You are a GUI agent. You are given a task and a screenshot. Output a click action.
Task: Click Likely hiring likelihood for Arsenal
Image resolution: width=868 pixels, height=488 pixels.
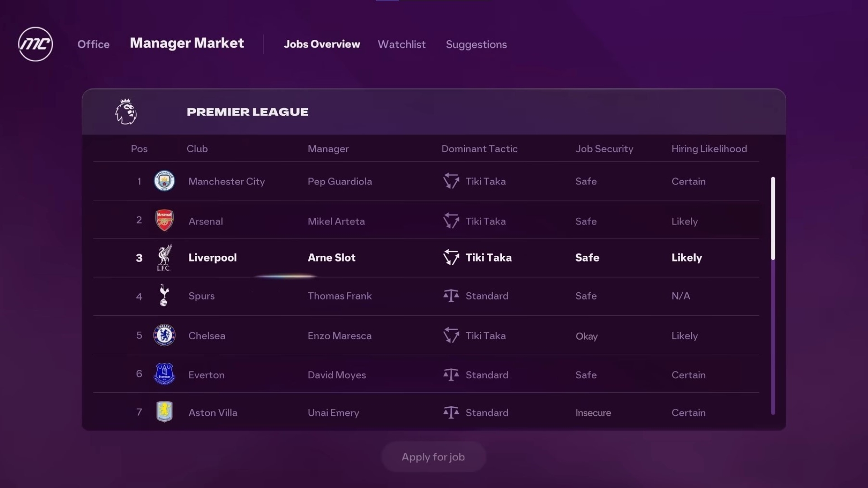click(684, 221)
